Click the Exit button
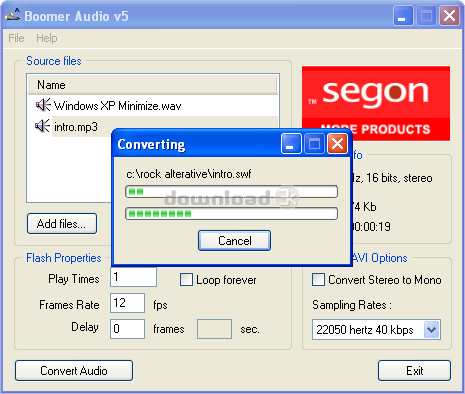465x394 pixels. click(x=414, y=370)
